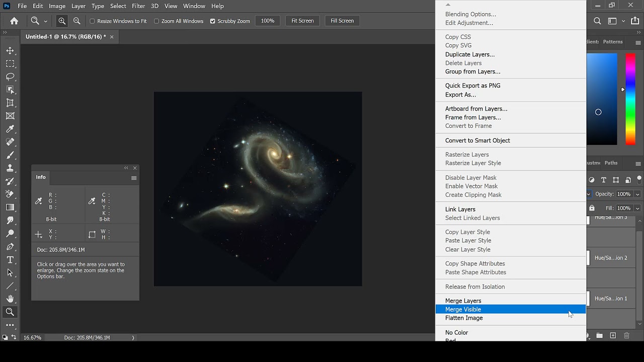Choose Merge Visible from the context menu
Viewport: 644px width, 362px height.
pos(511,309)
